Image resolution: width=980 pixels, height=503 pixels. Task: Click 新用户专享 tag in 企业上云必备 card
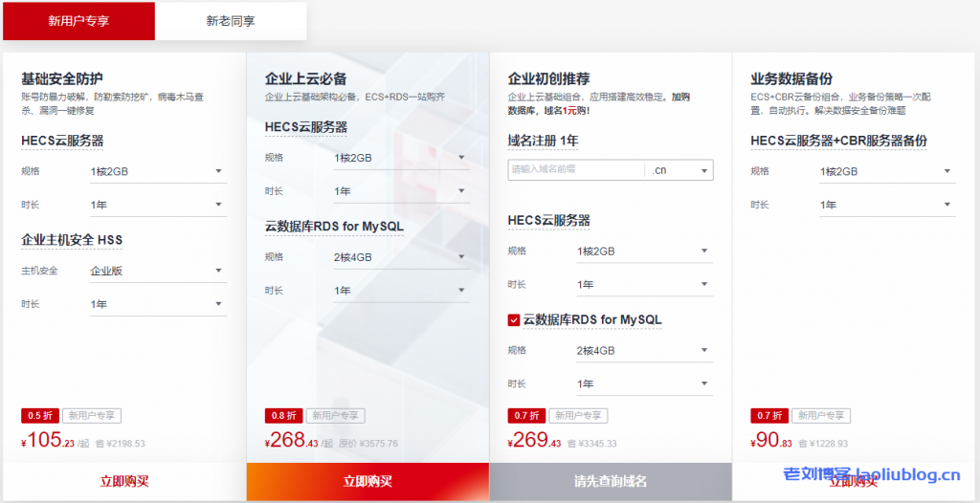[336, 416]
